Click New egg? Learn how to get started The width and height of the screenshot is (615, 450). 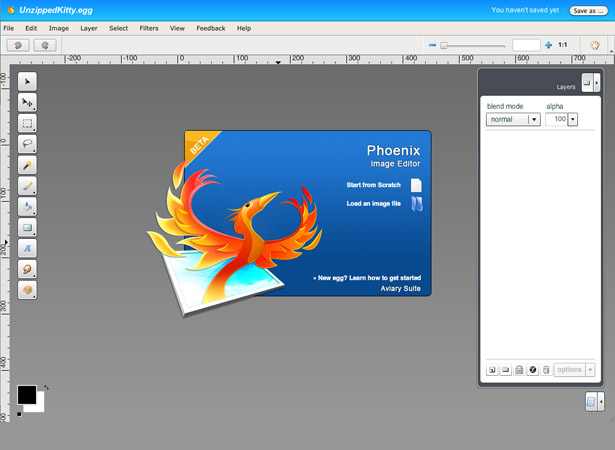tap(367, 278)
